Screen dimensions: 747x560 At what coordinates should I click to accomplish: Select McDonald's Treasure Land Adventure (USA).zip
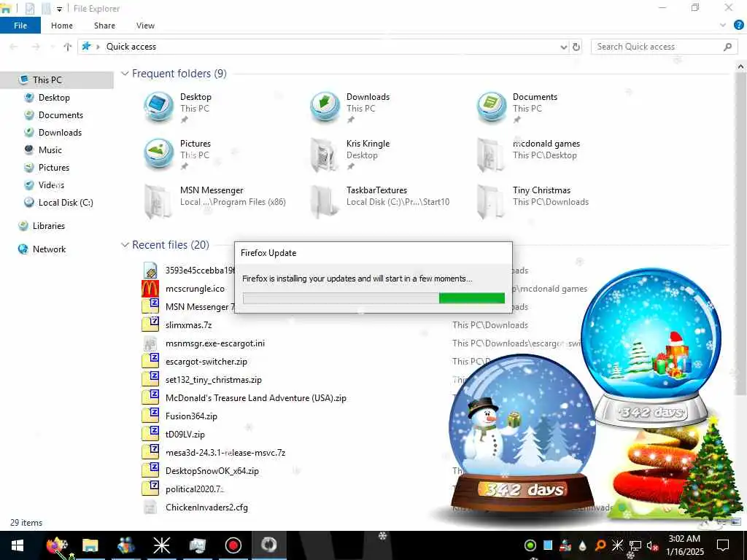256,398
